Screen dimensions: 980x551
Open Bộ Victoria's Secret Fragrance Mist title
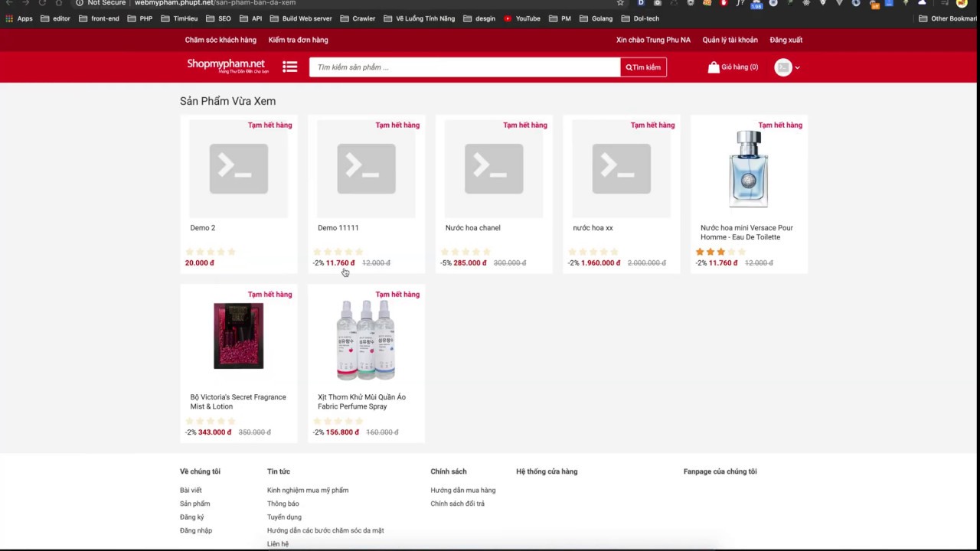pyautogui.click(x=238, y=402)
